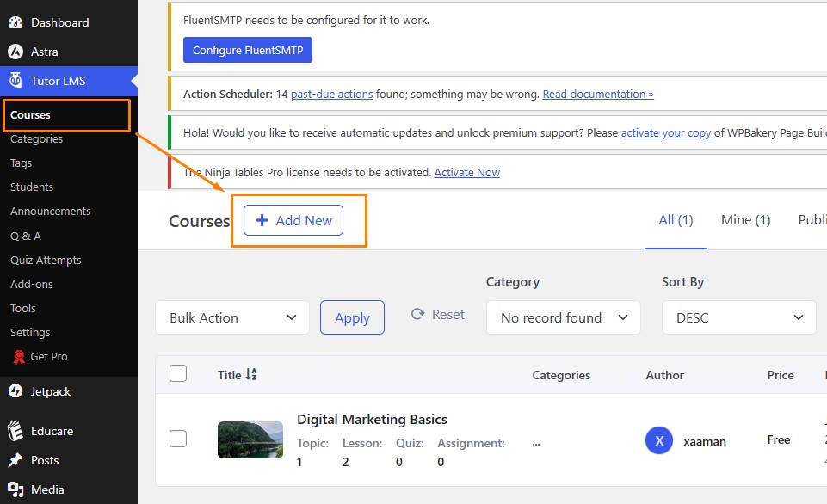Click the Jetpack lightning icon
This screenshot has height=504, width=827.
pos(15,391)
